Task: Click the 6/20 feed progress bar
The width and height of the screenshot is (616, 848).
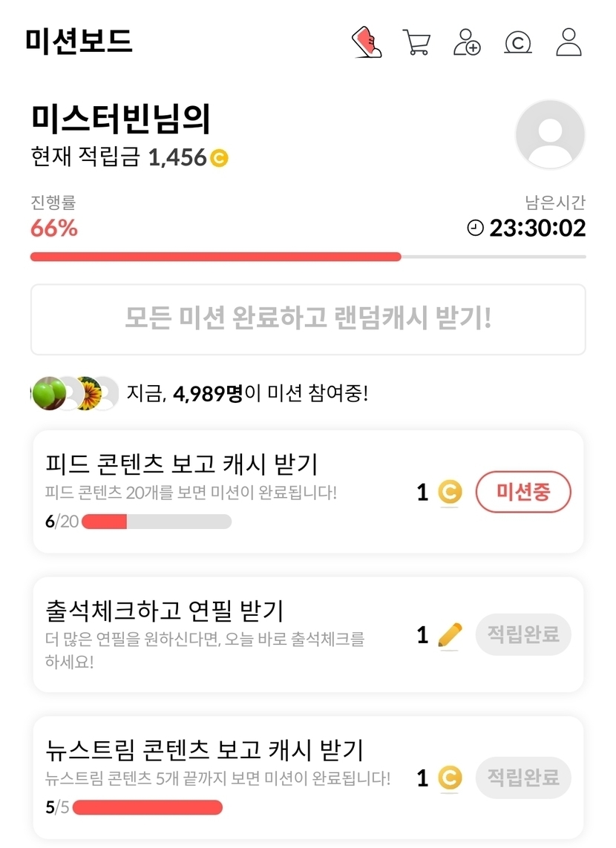Action: point(157,522)
